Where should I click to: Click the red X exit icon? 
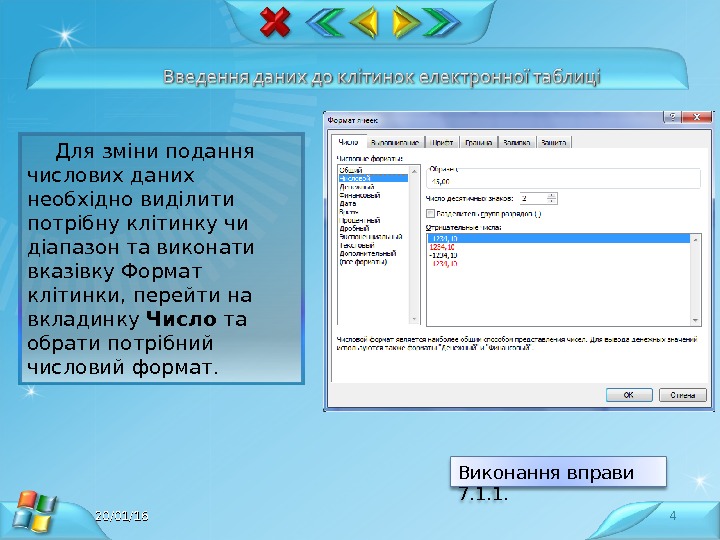275,22
